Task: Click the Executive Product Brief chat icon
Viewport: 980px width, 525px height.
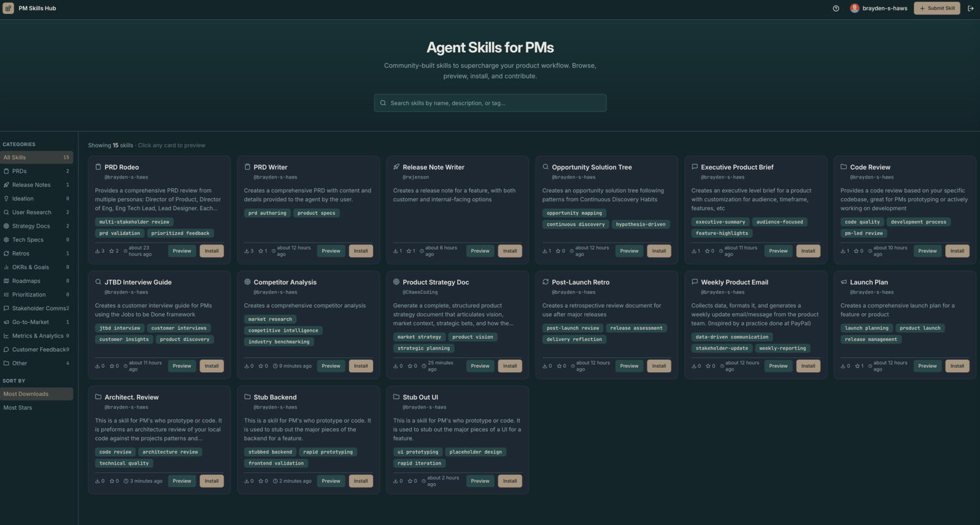Action: click(x=695, y=166)
